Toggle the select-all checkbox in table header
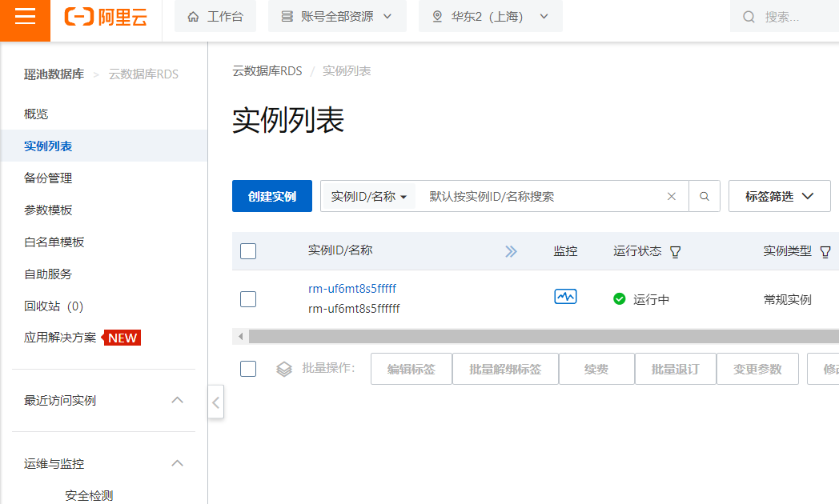Viewport: 839px width, 504px height. tap(248, 251)
